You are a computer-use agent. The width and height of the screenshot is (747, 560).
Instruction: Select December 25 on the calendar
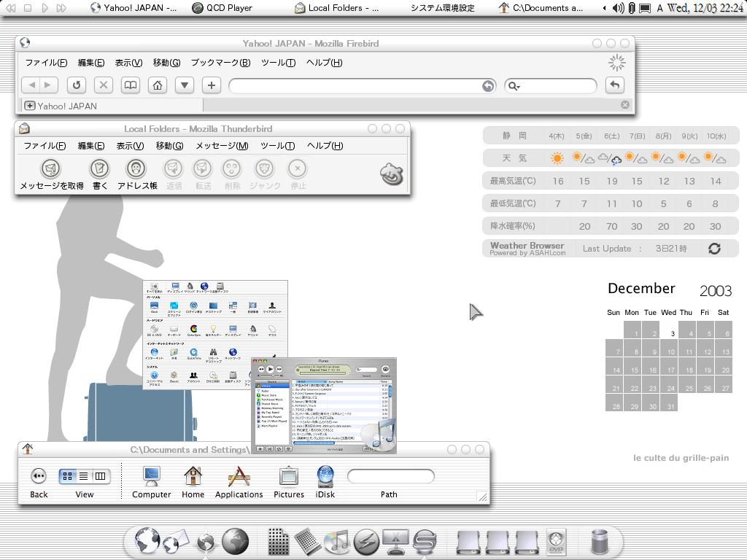coord(687,385)
